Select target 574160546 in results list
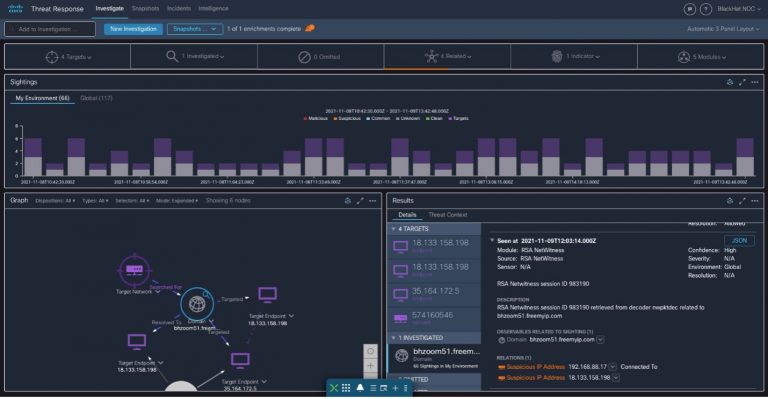The height and width of the screenshot is (399, 768). (x=434, y=318)
